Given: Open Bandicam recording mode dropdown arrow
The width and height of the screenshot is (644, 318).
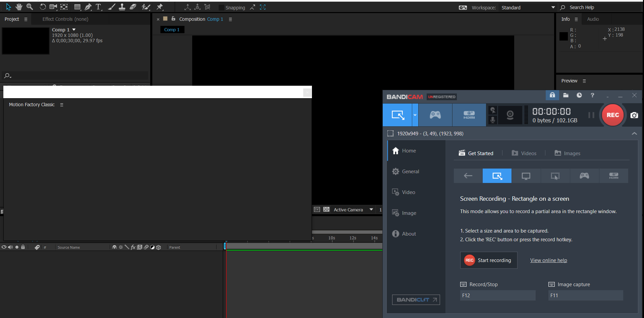Looking at the screenshot, I should pyautogui.click(x=415, y=115).
